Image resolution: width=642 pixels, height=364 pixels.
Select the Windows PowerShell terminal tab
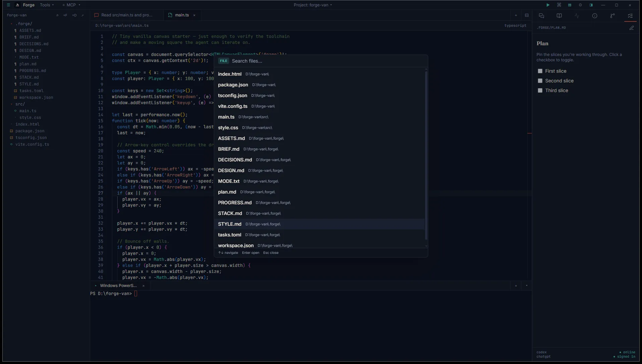(118, 286)
